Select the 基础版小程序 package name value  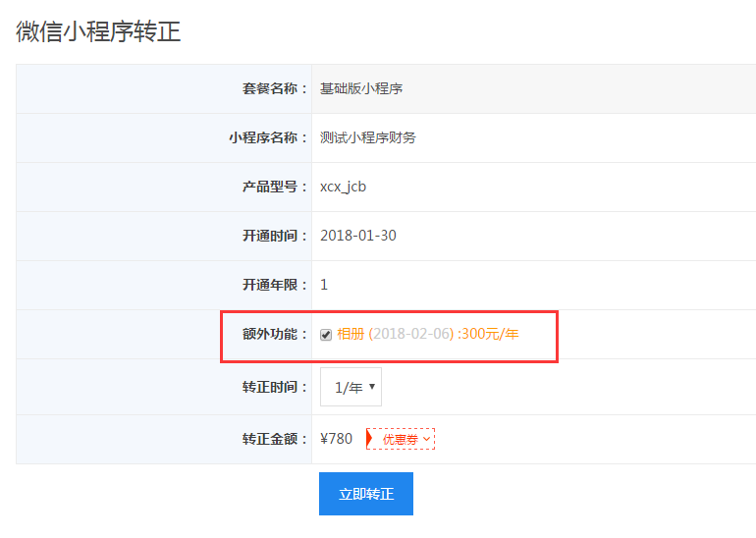coord(361,88)
